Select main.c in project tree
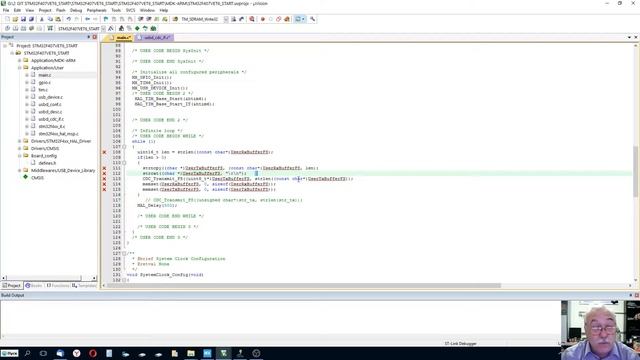This screenshot has width=640, height=360. point(45,75)
